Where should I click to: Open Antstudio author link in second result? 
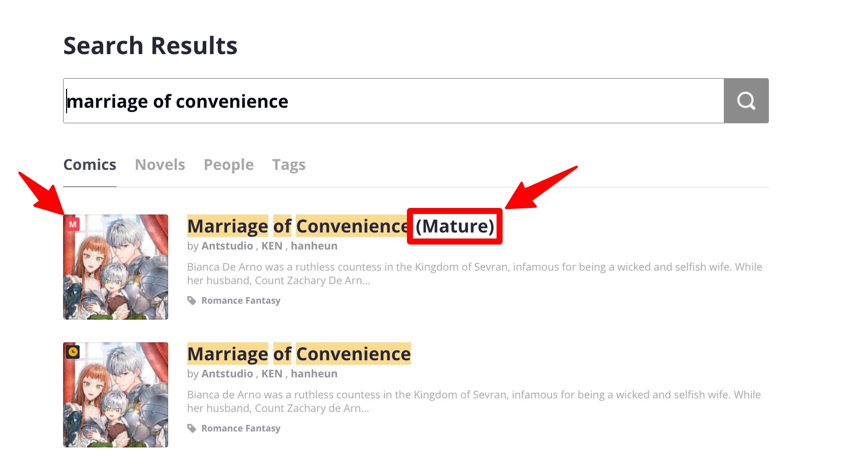(227, 374)
